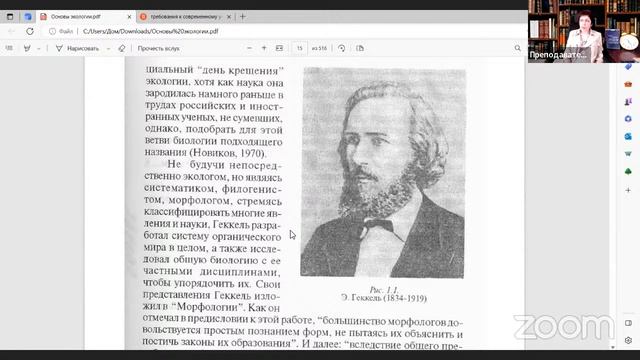
Task: Select the eraser tool
Action: [x=122, y=48]
